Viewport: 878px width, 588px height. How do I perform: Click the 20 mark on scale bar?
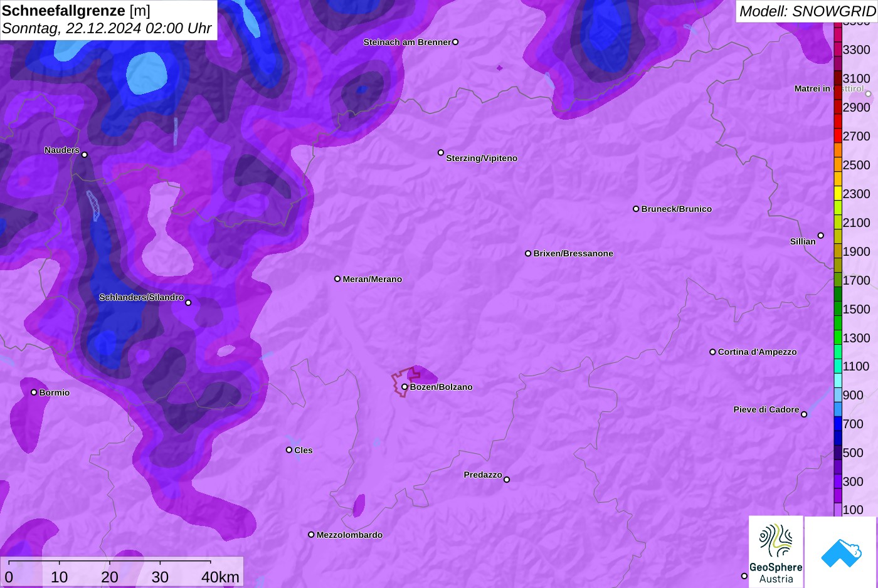tap(110, 577)
